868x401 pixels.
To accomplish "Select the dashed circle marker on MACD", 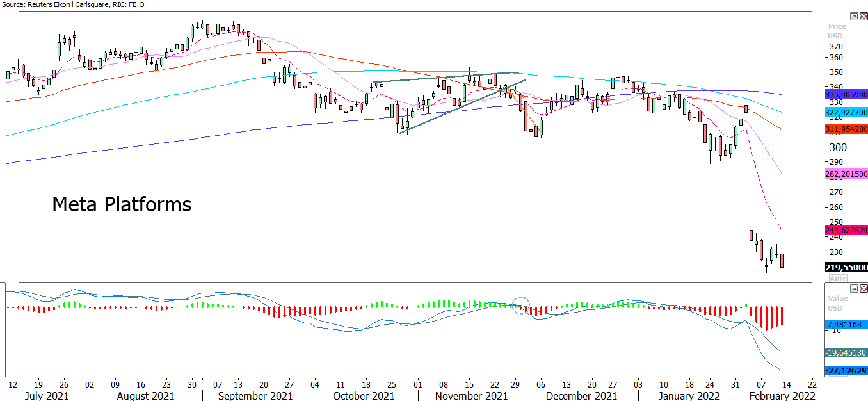I will (x=522, y=306).
